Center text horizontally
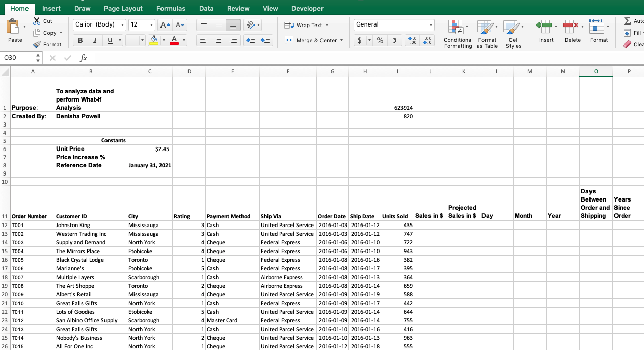This screenshot has height=350, width=644. pos(219,40)
